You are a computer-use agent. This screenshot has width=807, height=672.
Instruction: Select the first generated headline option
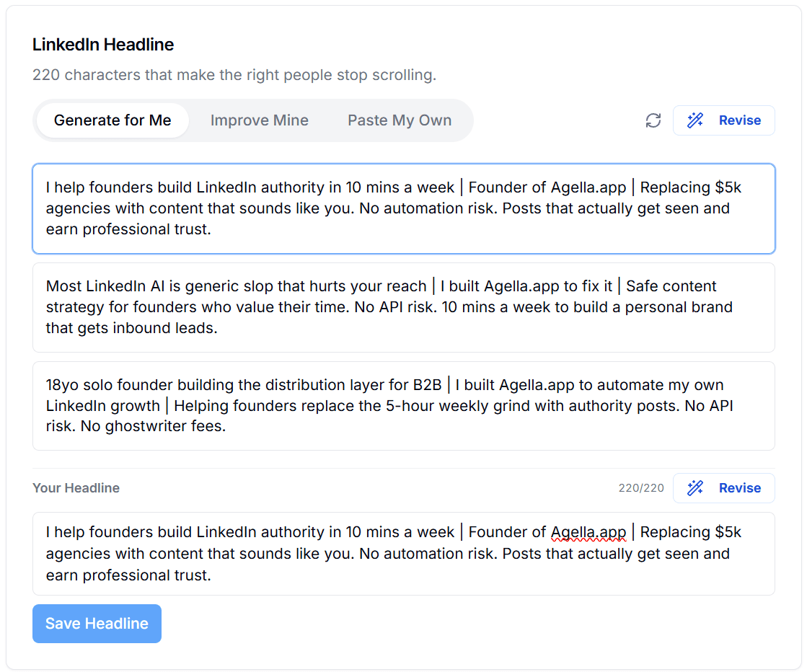(x=404, y=208)
